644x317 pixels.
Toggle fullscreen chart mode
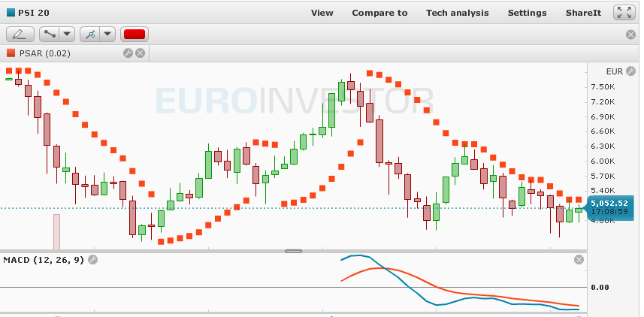point(624,12)
